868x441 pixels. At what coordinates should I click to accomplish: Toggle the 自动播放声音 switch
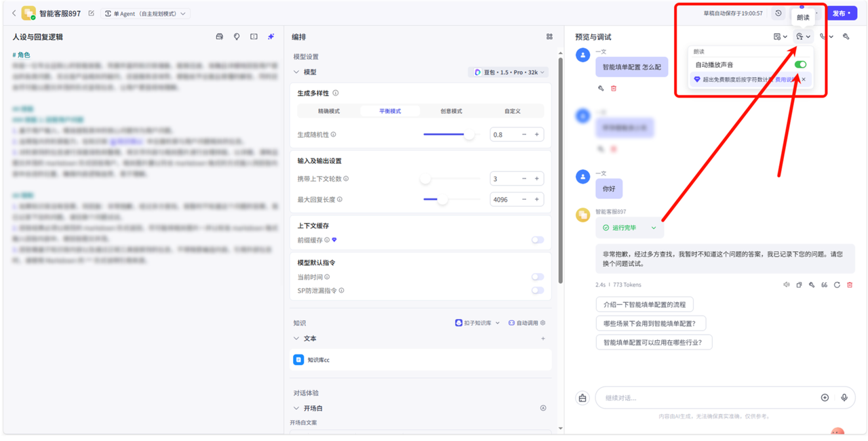point(800,65)
